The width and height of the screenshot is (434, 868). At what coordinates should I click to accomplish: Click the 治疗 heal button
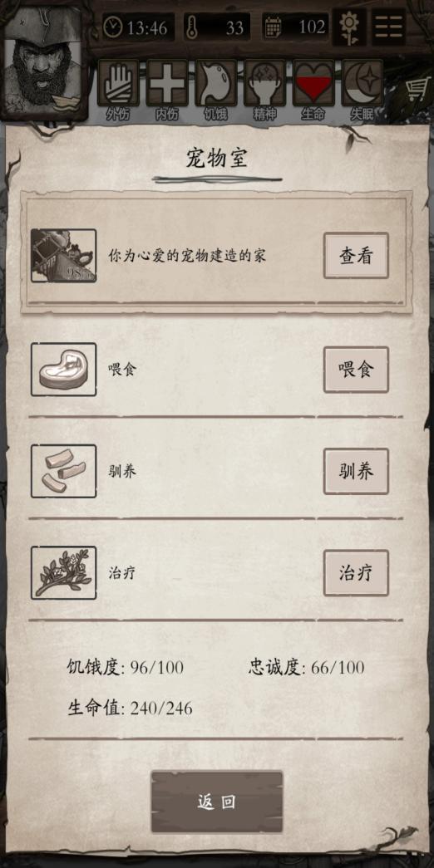tap(356, 573)
